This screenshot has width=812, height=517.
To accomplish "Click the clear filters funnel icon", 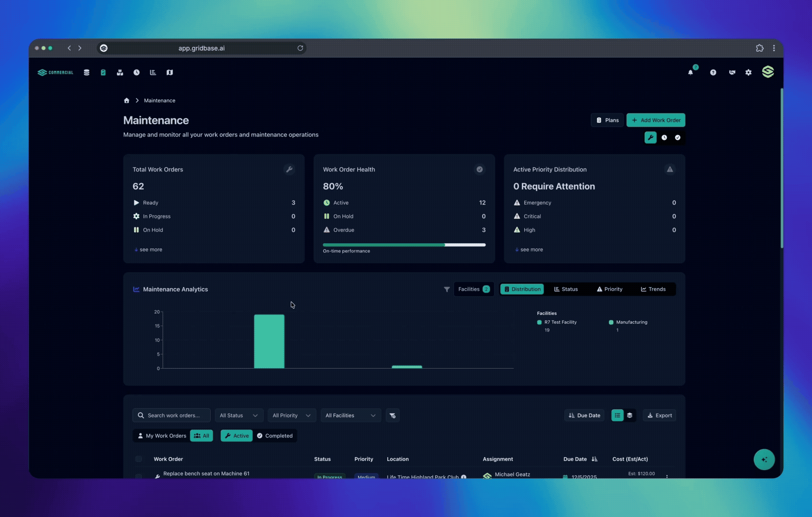I will (x=393, y=416).
